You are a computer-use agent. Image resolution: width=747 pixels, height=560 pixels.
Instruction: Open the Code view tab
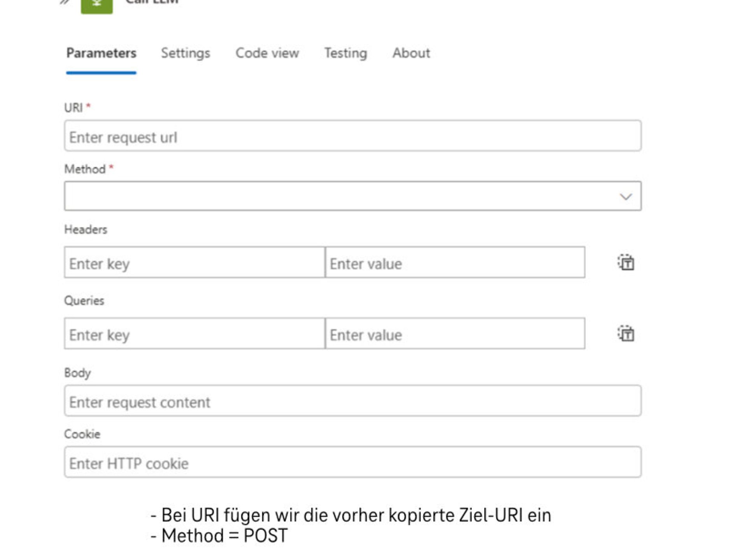[x=267, y=53]
